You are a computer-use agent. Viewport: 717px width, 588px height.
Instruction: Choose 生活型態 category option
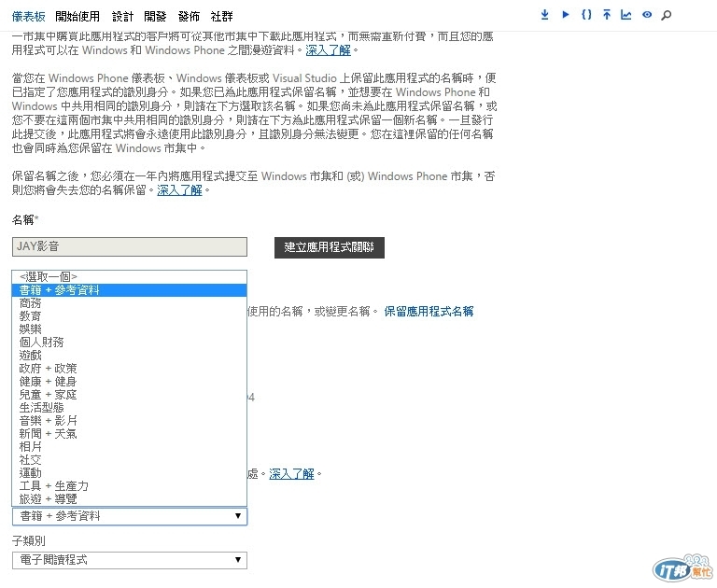click(x=130, y=407)
